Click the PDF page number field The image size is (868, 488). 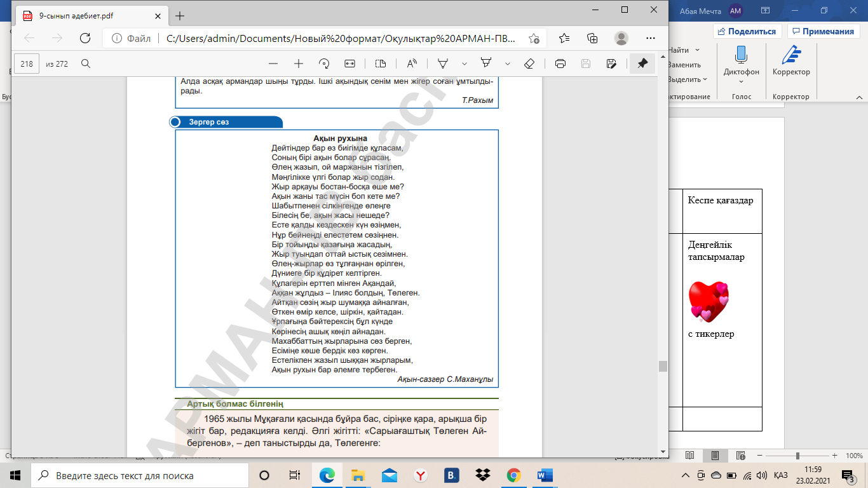[27, 64]
